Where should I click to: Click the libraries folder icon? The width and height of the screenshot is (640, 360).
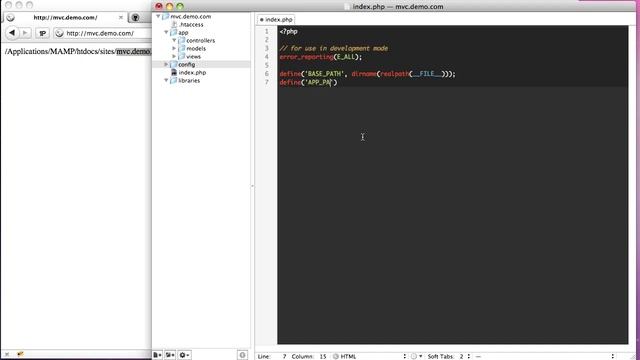(x=173, y=80)
